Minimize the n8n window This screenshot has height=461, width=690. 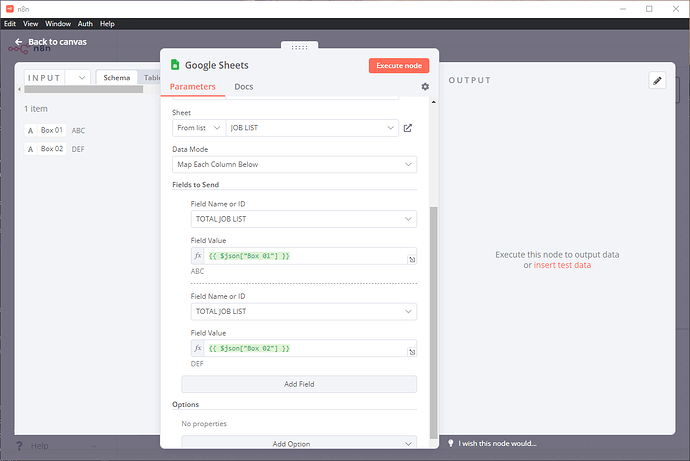click(x=623, y=9)
